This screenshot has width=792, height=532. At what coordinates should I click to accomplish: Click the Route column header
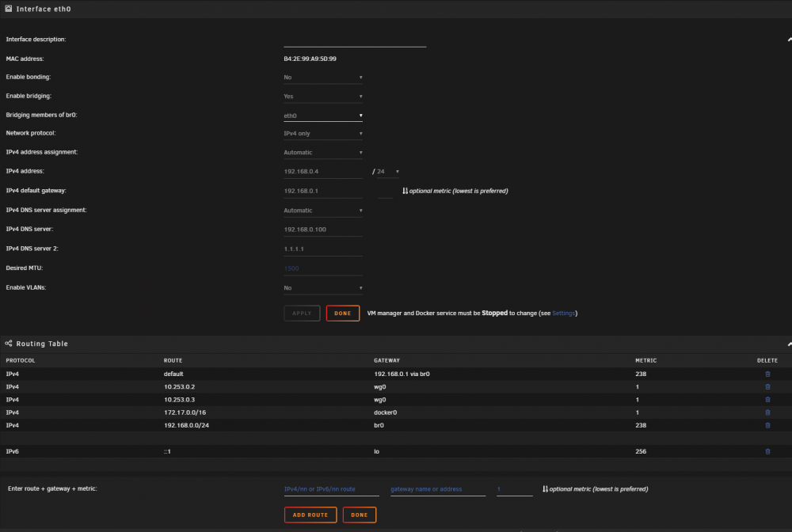click(x=173, y=360)
